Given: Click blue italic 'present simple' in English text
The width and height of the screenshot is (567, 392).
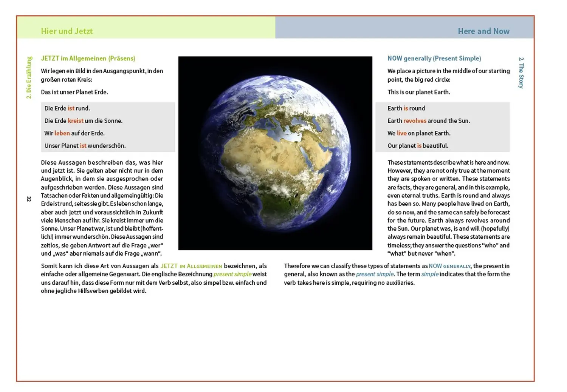Looking at the screenshot, I should point(375,274).
